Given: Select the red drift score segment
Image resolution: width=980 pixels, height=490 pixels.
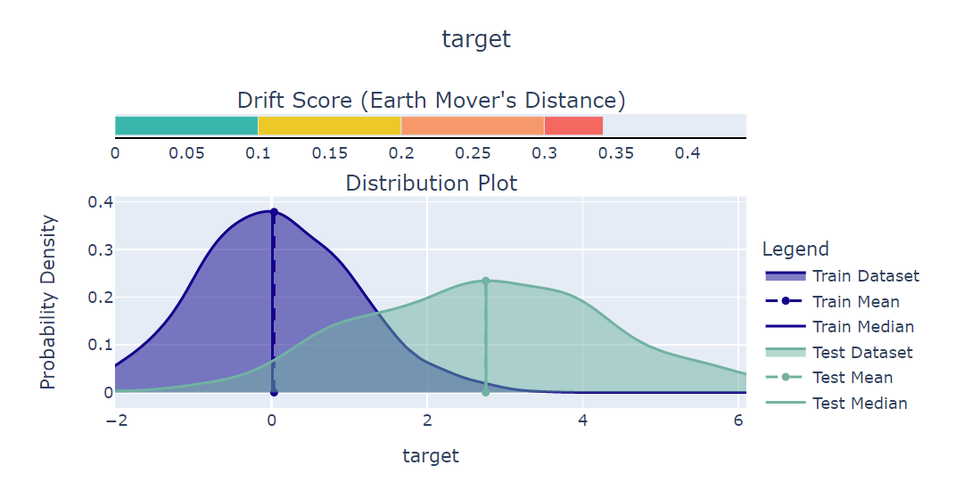Looking at the screenshot, I should (x=573, y=126).
